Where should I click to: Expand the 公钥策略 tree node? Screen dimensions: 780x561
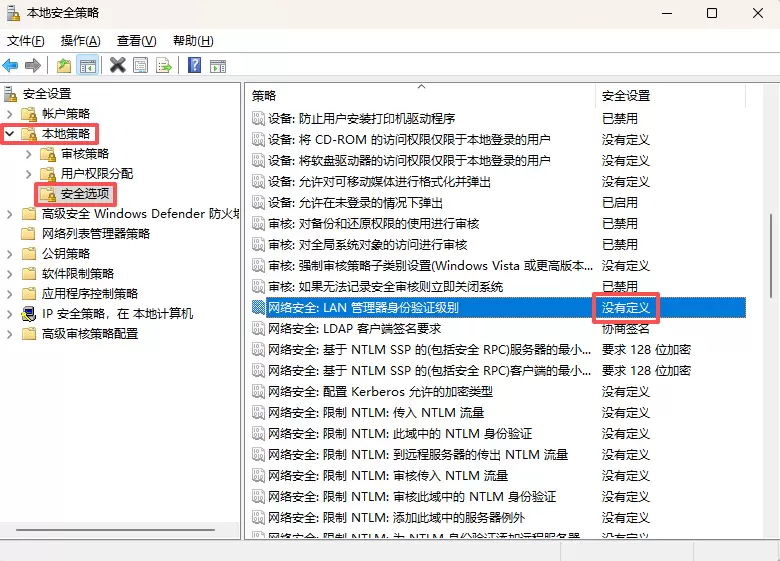[x=10, y=253]
